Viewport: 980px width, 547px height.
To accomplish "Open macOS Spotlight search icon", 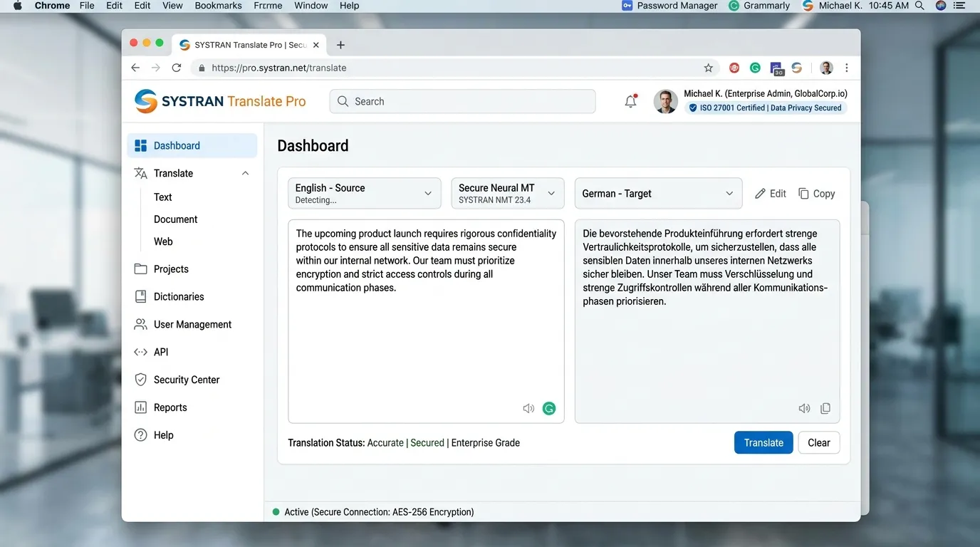I will coord(919,6).
